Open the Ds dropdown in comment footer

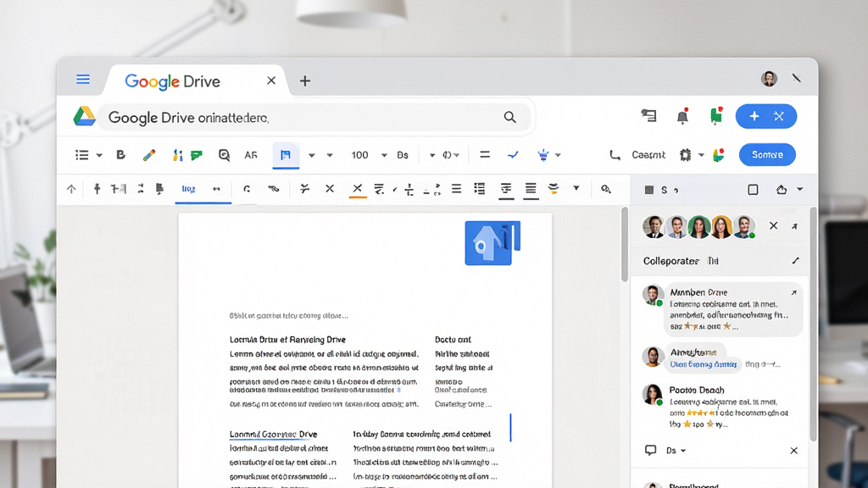pyautogui.click(x=676, y=451)
